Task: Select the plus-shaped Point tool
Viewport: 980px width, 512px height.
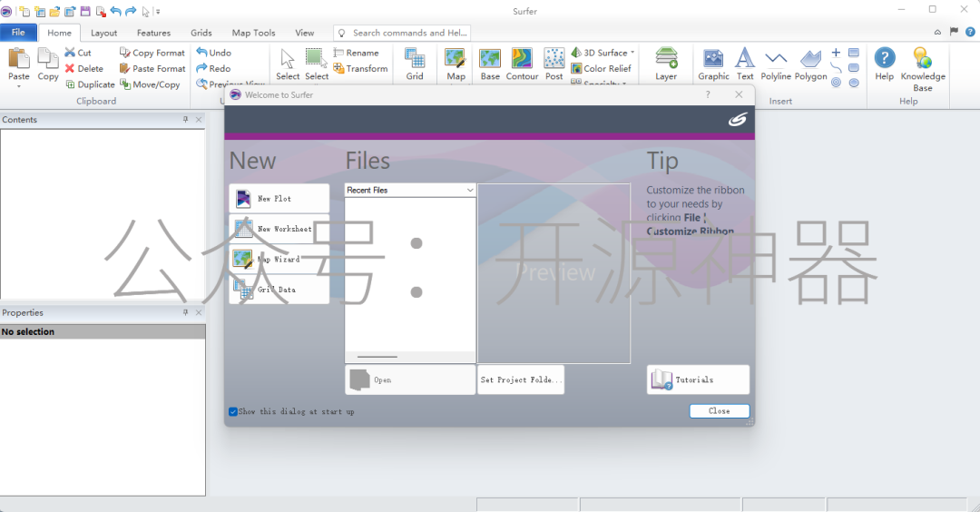Action: point(837,53)
